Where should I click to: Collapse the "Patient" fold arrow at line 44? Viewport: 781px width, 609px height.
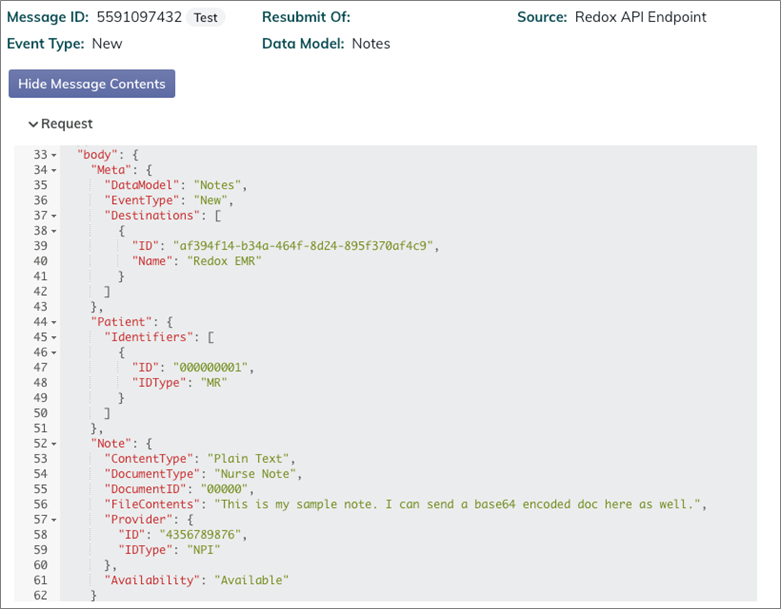tap(54, 322)
